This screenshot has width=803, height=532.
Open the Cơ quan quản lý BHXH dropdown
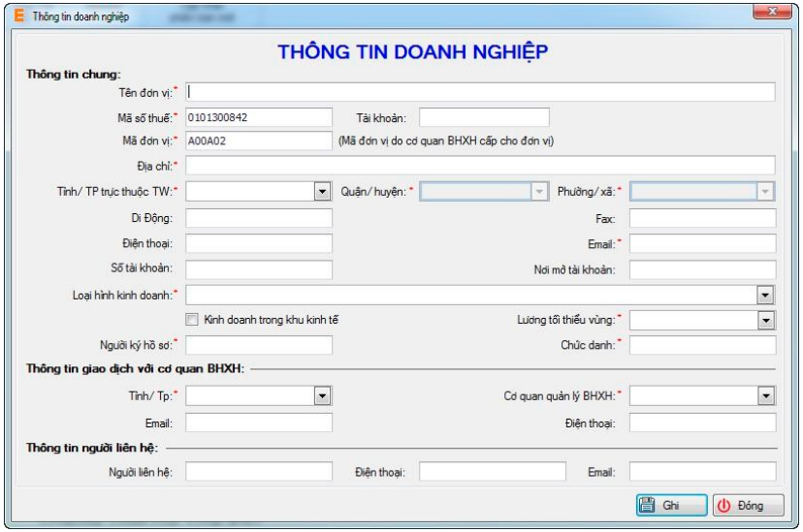(765, 395)
